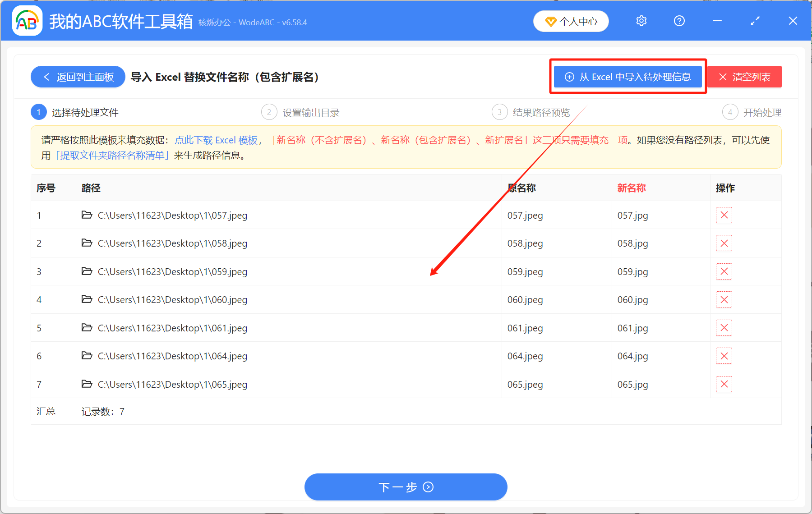The height and width of the screenshot is (514, 812).
Task: Click the 下一步 button
Action: (x=406, y=487)
